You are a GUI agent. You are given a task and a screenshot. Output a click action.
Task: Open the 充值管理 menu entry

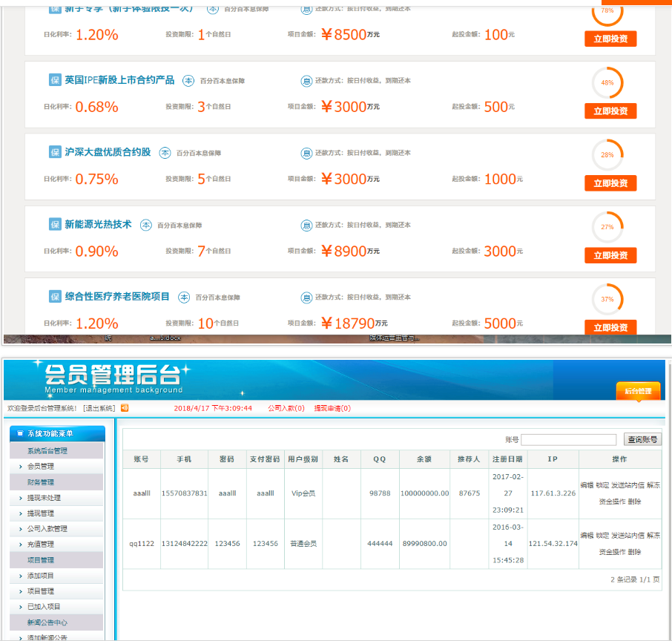pos(41,545)
